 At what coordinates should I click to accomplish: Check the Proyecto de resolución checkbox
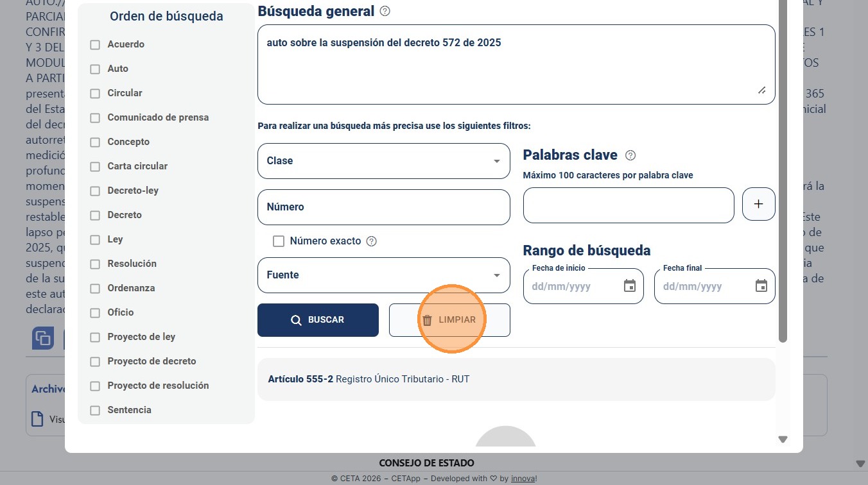95,386
